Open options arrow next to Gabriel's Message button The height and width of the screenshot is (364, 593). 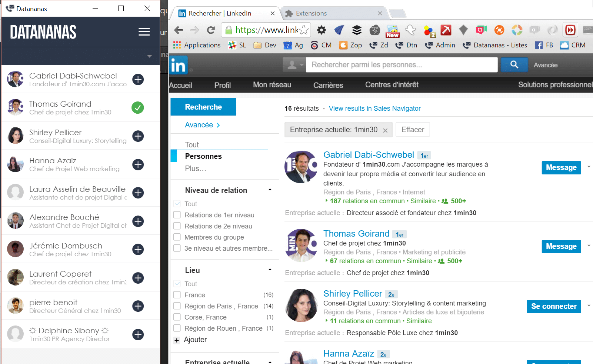[x=589, y=167]
